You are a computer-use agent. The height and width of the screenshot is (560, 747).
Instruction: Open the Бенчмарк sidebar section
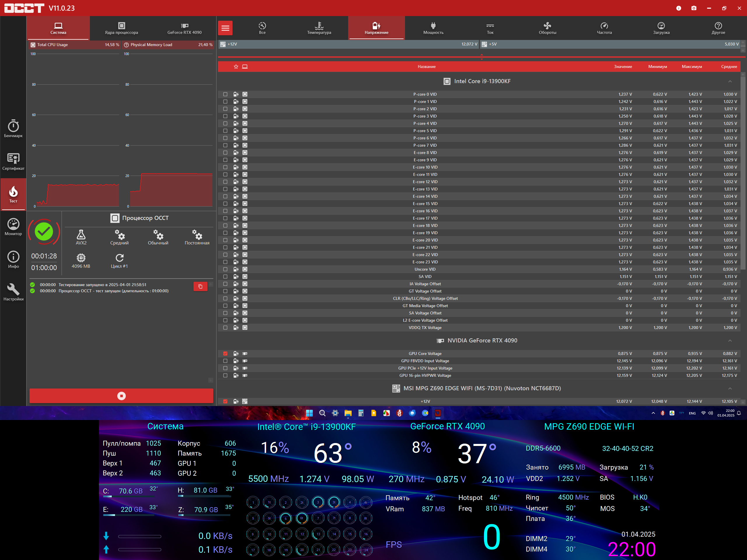pos(13,129)
